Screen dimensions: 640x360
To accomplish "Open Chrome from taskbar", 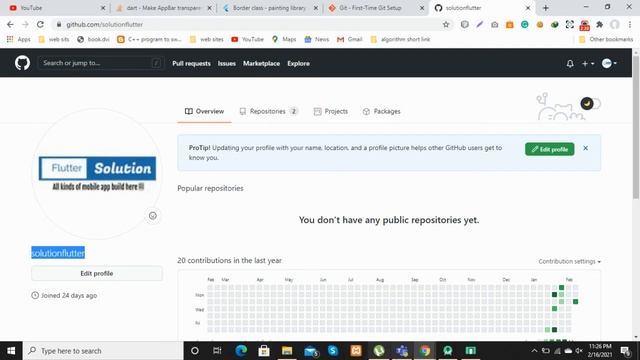I will [425, 351].
